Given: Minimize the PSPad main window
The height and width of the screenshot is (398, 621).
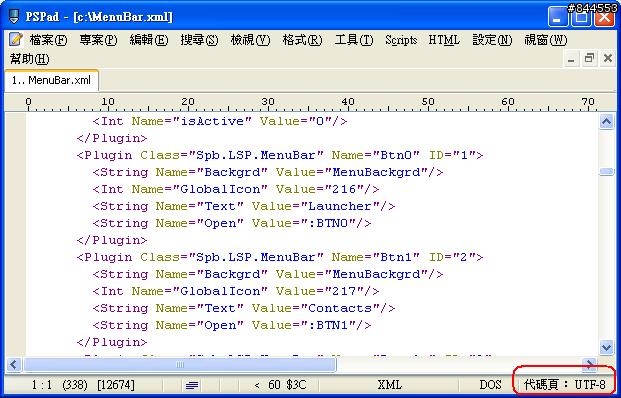Looking at the screenshot, I should pyautogui.click(x=558, y=17).
